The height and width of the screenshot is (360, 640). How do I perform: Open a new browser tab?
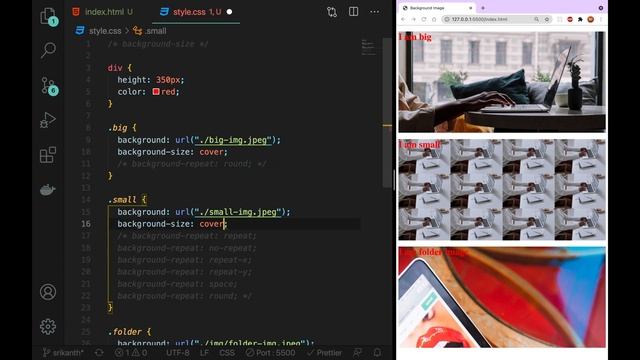pyautogui.click(x=483, y=8)
